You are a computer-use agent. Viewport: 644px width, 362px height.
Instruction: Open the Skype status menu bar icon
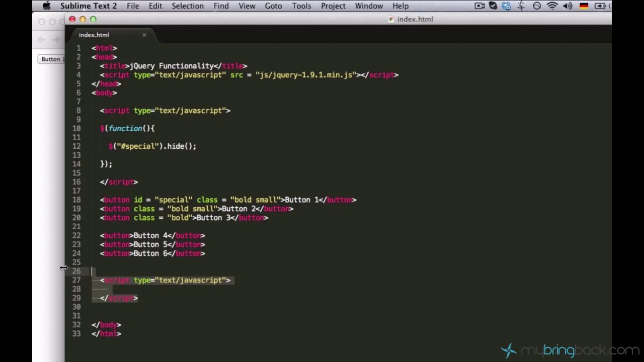(x=493, y=6)
